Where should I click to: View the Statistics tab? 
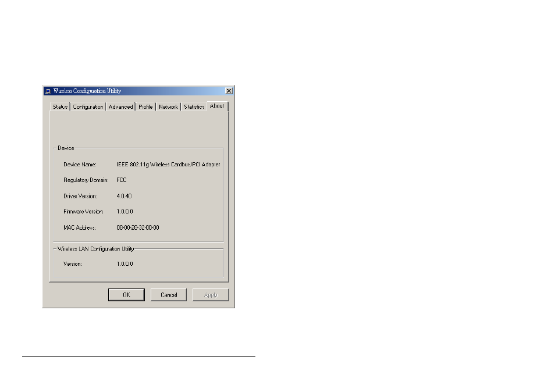tap(194, 106)
